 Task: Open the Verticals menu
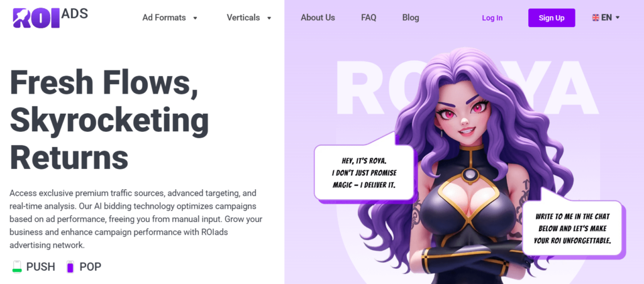pos(243,18)
